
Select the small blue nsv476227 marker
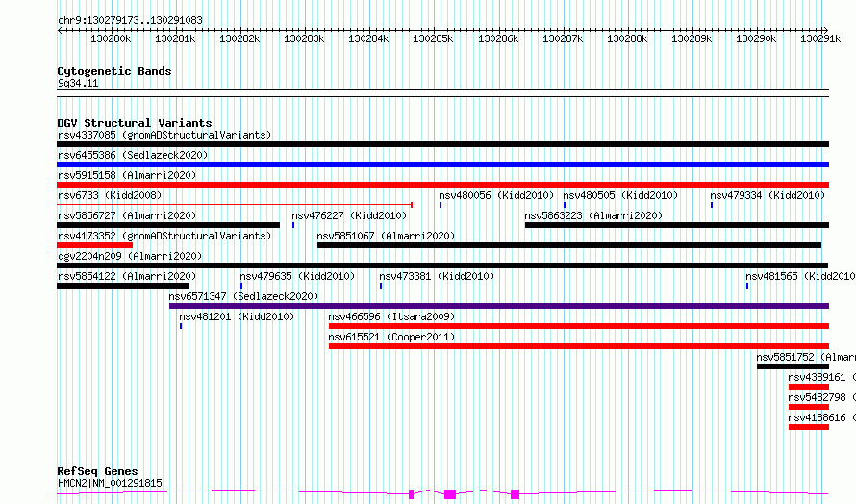coord(293,225)
